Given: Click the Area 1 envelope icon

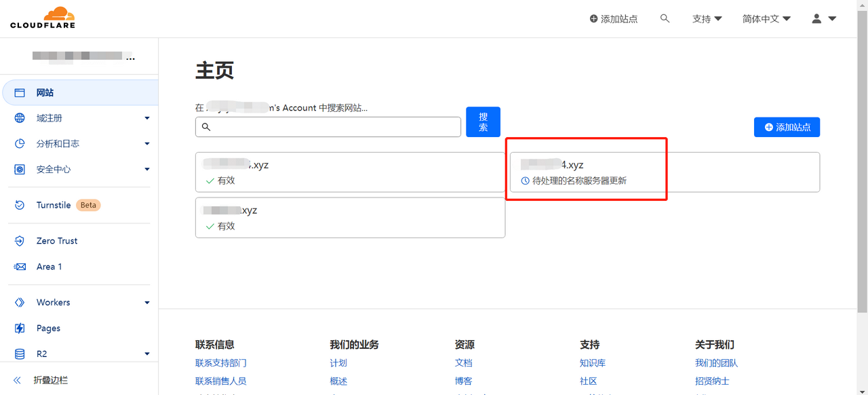Looking at the screenshot, I should 20,267.
